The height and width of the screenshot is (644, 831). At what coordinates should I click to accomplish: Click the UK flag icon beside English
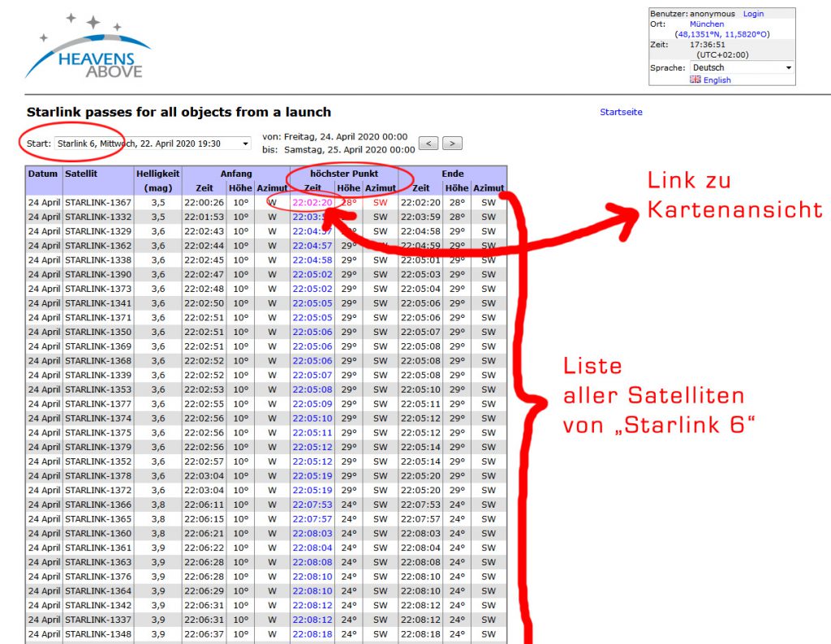click(695, 79)
